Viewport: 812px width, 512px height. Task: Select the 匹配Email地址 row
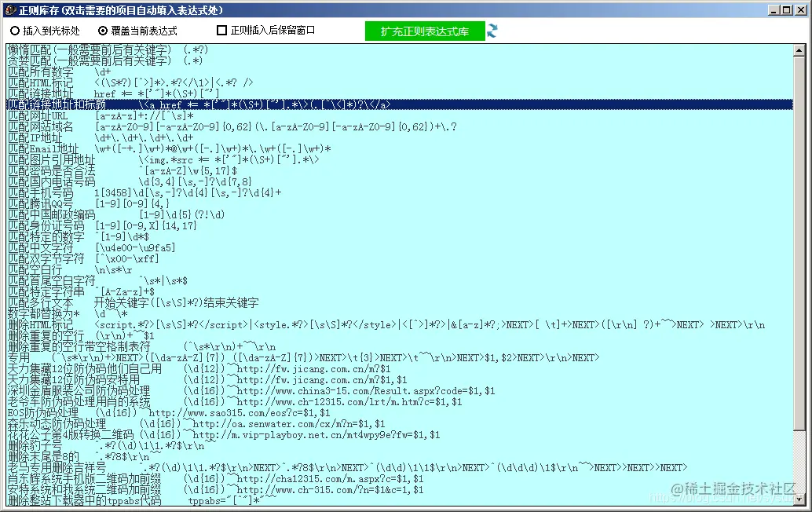[x=400, y=148]
